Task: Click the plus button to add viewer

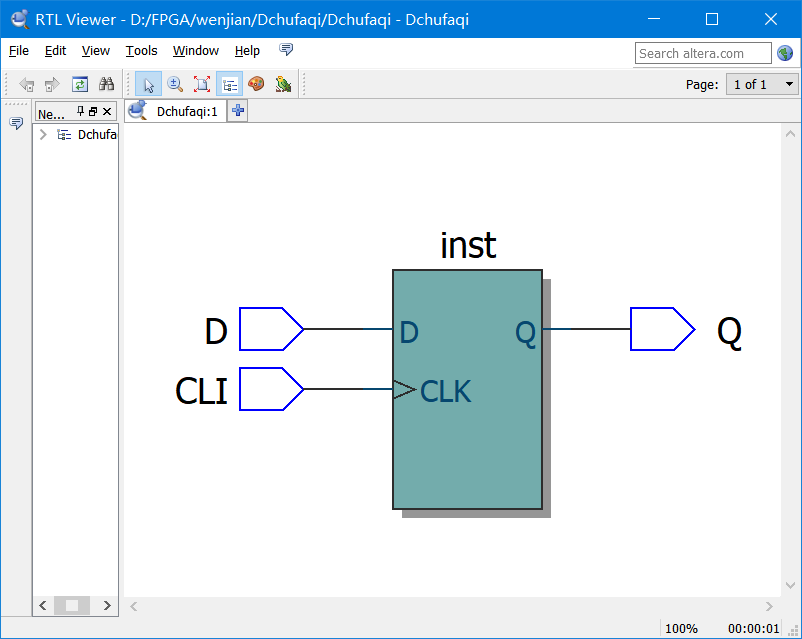Action: tap(237, 110)
